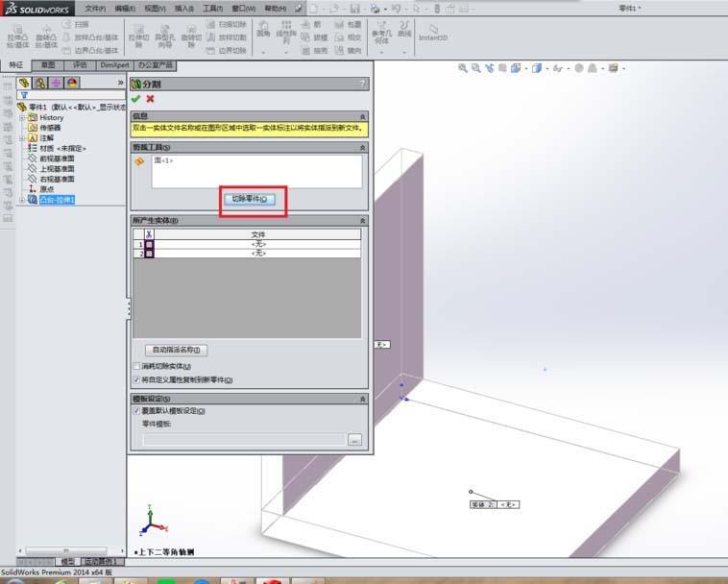Open the 编辑 menu
The height and width of the screenshot is (584, 728).
[x=125, y=9]
